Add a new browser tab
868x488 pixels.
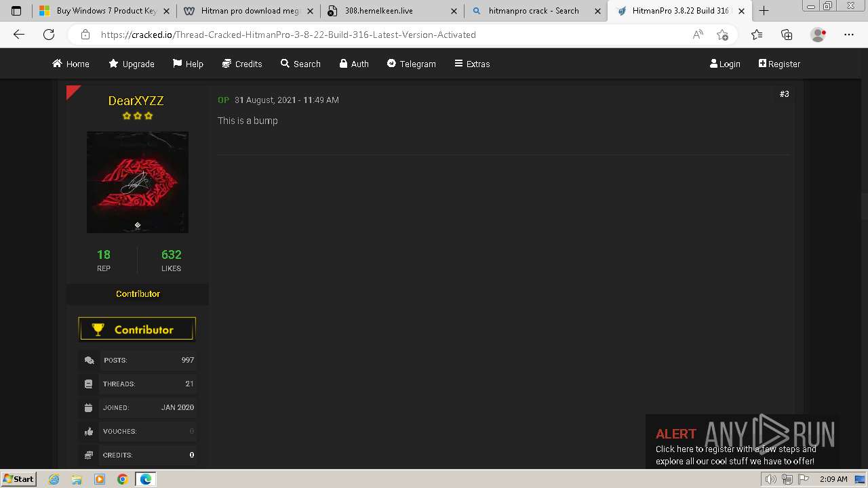764,11
